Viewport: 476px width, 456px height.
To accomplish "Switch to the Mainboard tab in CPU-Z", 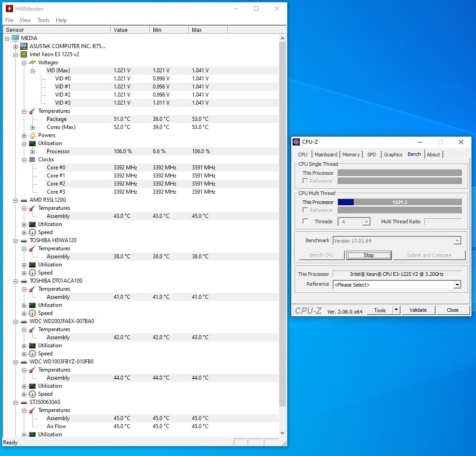I will tap(325, 155).
